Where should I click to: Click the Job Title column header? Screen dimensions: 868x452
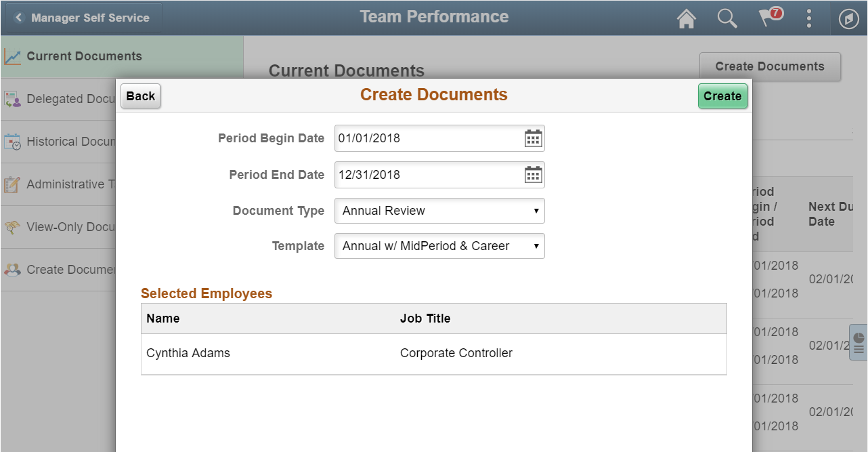coord(425,319)
